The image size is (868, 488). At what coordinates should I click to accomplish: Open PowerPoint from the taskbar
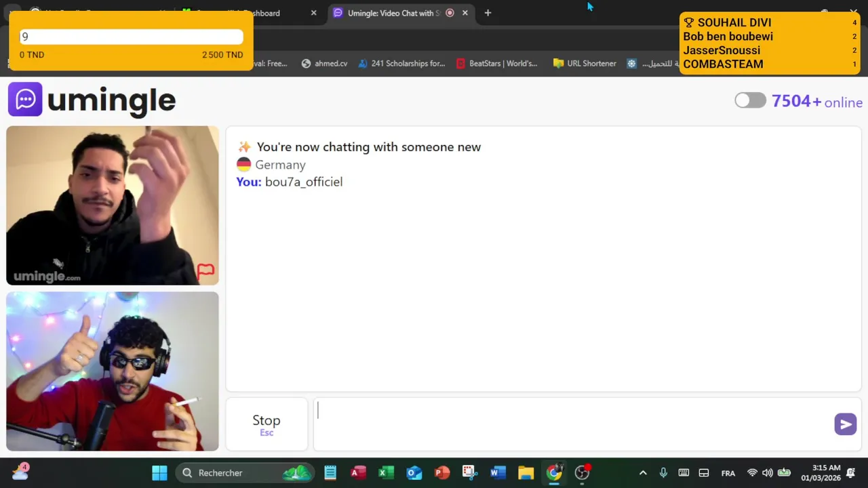click(x=442, y=473)
